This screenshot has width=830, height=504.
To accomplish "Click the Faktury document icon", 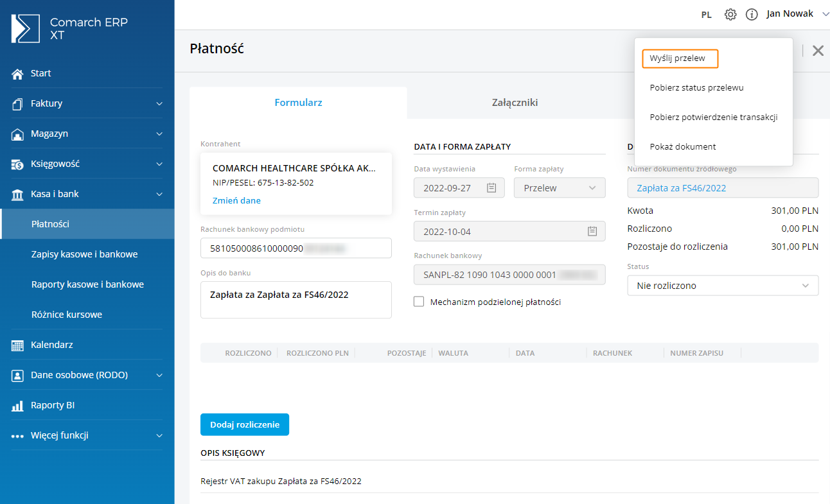I will 18,104.
